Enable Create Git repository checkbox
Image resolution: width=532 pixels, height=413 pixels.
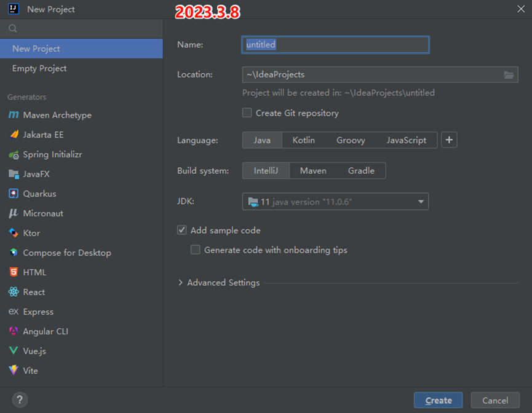[247, 112]
